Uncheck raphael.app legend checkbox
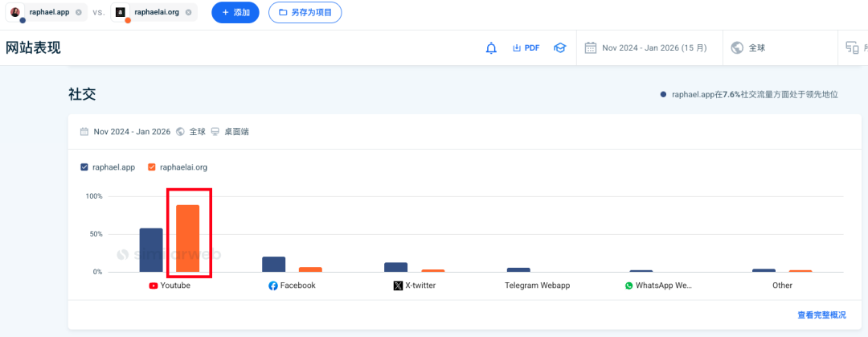 pos(84,166)
